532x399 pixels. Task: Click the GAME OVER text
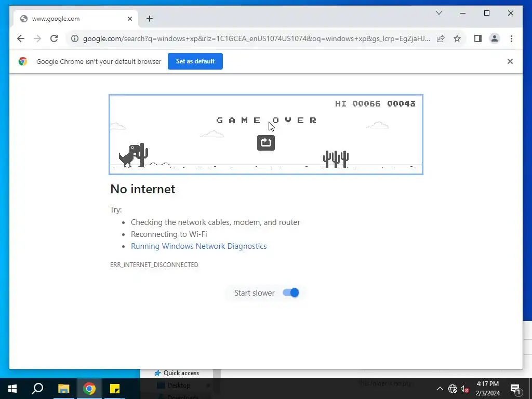tap(267, 120)
